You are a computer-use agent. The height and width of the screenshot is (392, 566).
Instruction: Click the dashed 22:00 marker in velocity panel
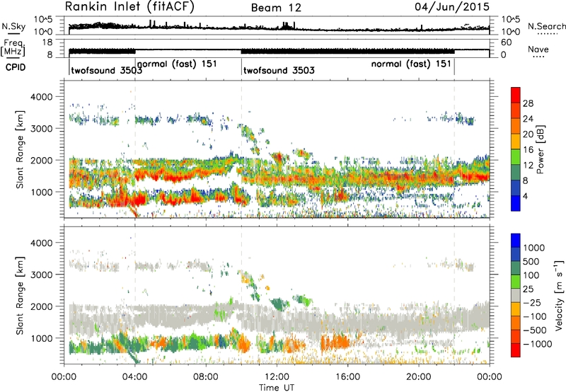tap(454, 294)
